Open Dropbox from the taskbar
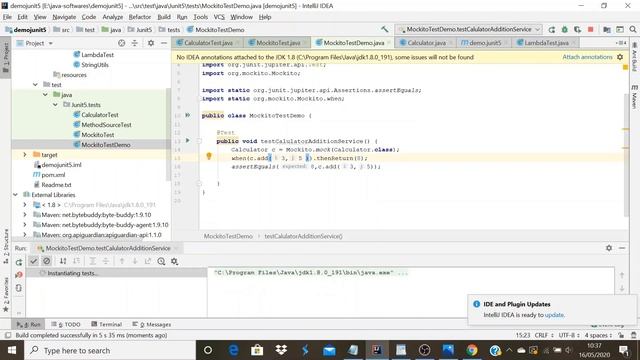Image resolution: width=640 pixels, height=360 pixels. (281, 350)
